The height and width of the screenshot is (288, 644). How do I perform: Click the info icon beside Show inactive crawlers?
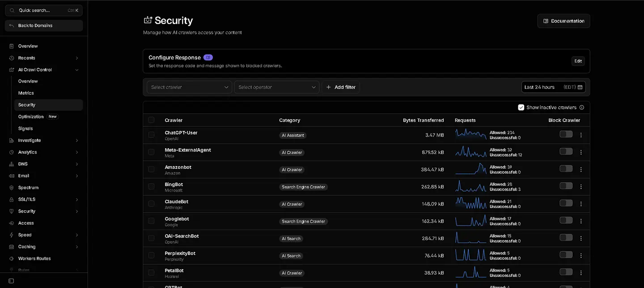[582, 107]
